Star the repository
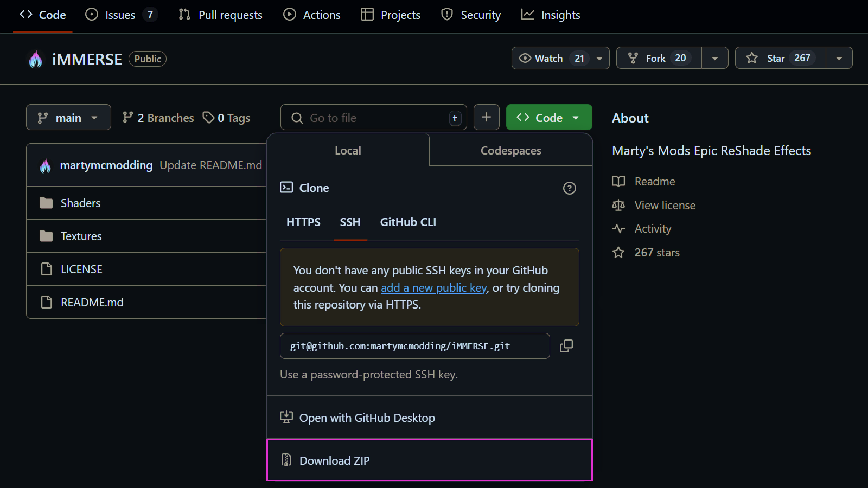This screenshot has height=488, width=868. (x=780, y=58)
